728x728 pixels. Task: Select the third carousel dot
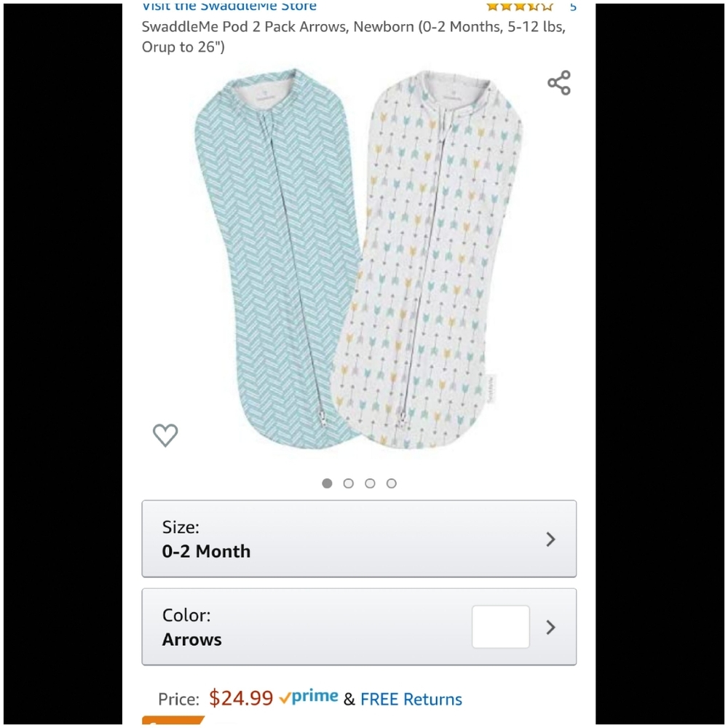[x=370, y=483]
